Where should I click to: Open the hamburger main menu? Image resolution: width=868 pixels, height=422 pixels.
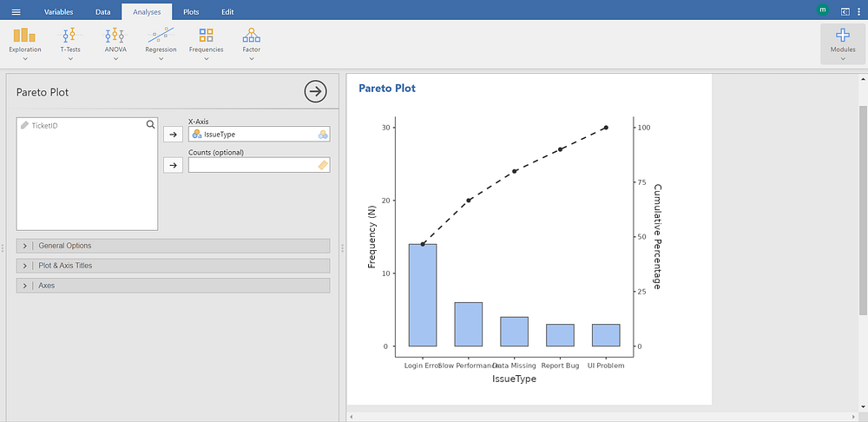coord(16,11)
